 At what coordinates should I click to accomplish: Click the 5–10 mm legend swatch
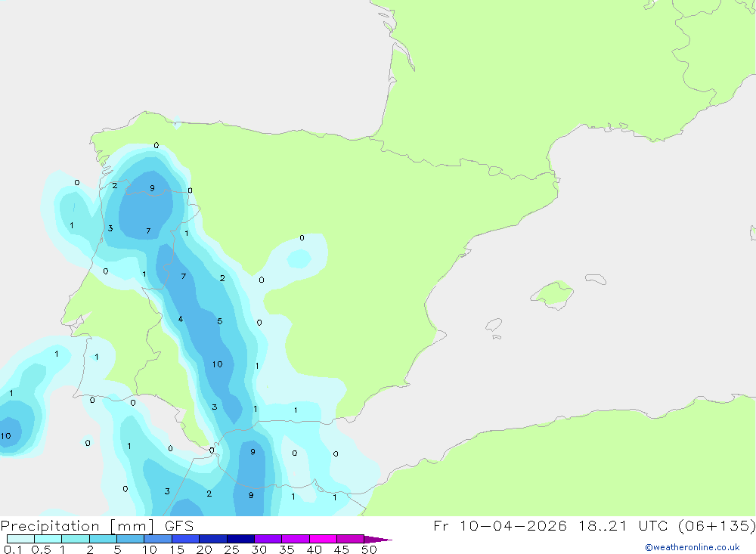[131, 539]
